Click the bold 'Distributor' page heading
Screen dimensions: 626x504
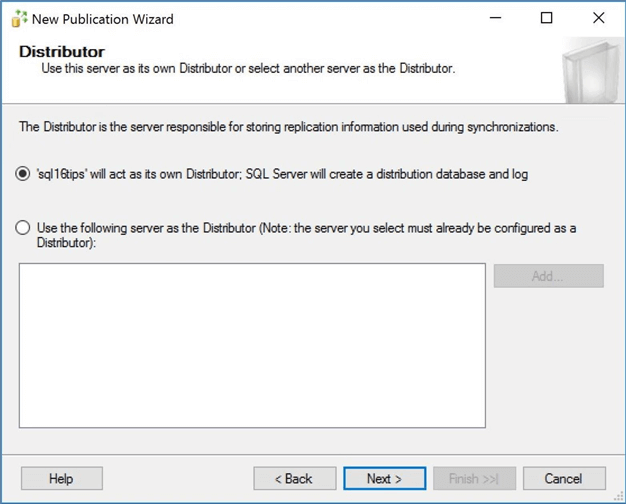click(x=62, y=52)
